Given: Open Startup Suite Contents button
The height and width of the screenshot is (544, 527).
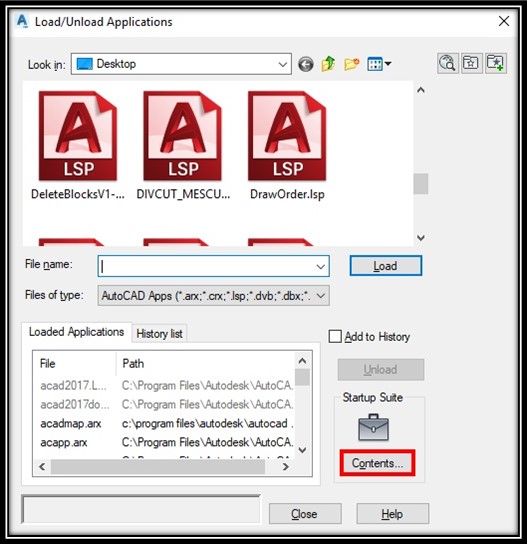Looking at the screenshot, I should [377, 463].
